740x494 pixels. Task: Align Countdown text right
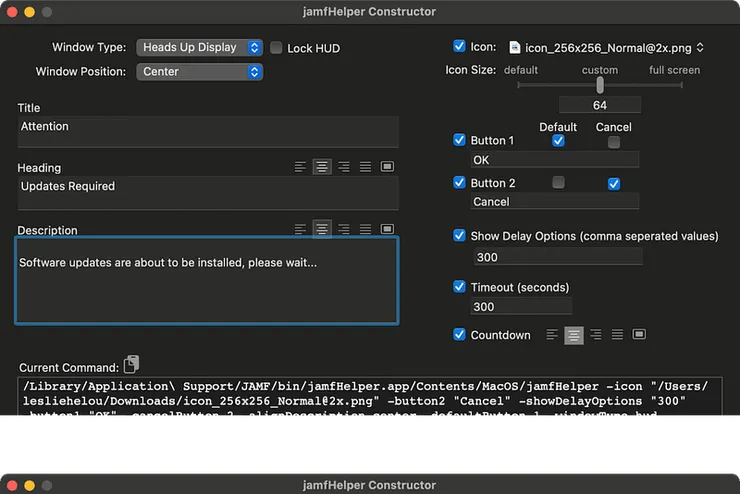click(x=596, y=335)
